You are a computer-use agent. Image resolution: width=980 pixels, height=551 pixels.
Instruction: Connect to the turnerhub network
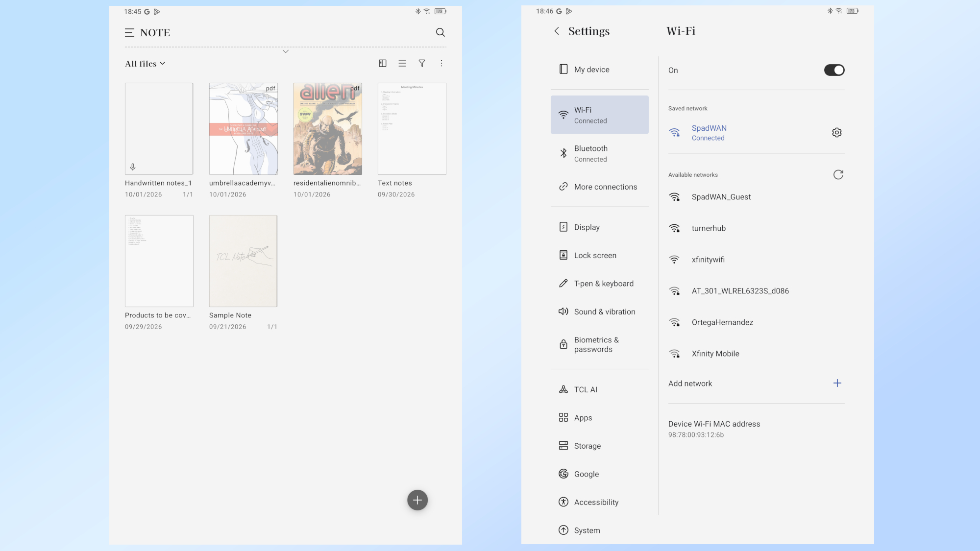pyautogui.click(x=756, y=228)
